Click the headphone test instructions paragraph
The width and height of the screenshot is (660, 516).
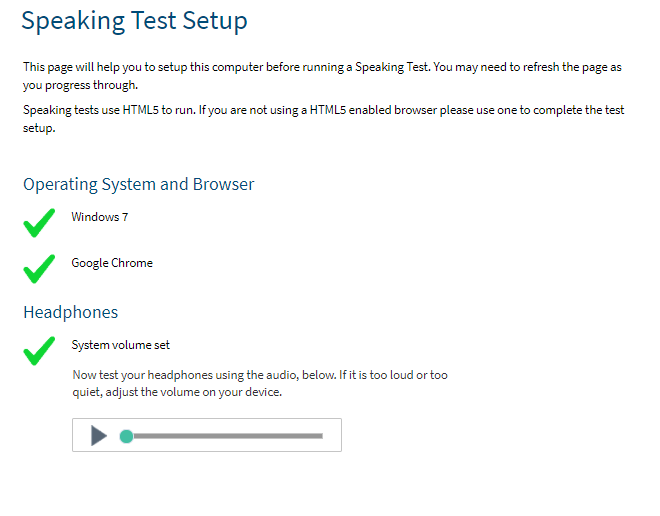[260, 383]
